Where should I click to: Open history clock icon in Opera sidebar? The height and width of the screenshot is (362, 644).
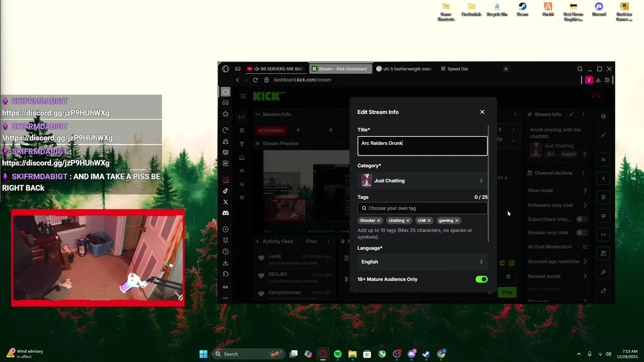point(225,251)
